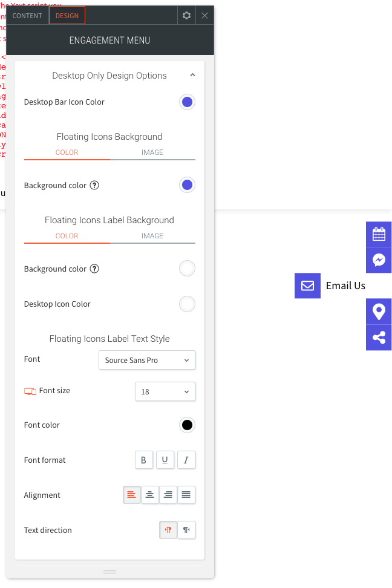Screen dimensions: 392x588
Task: Click the Email Us envelope icon
Action: 307,286
